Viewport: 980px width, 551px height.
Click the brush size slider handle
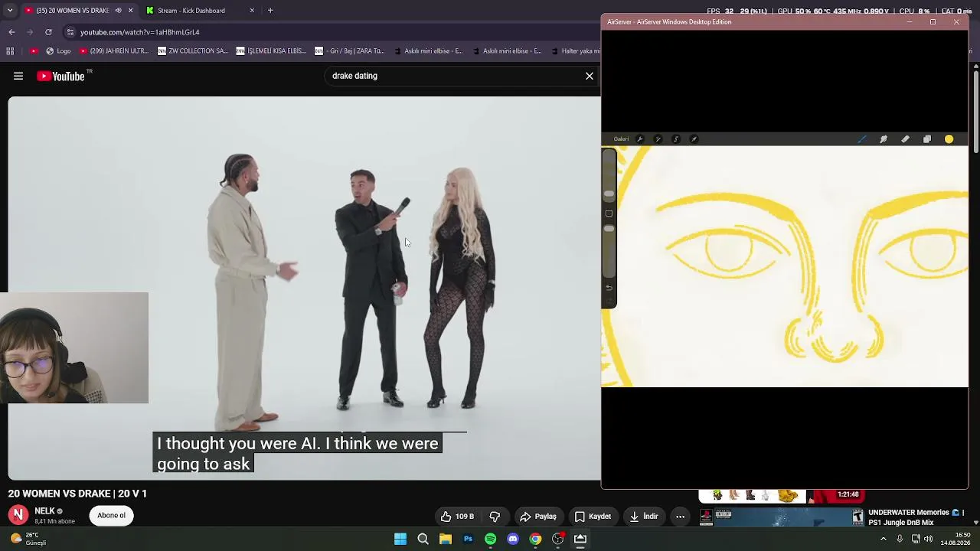pos(609,194)
